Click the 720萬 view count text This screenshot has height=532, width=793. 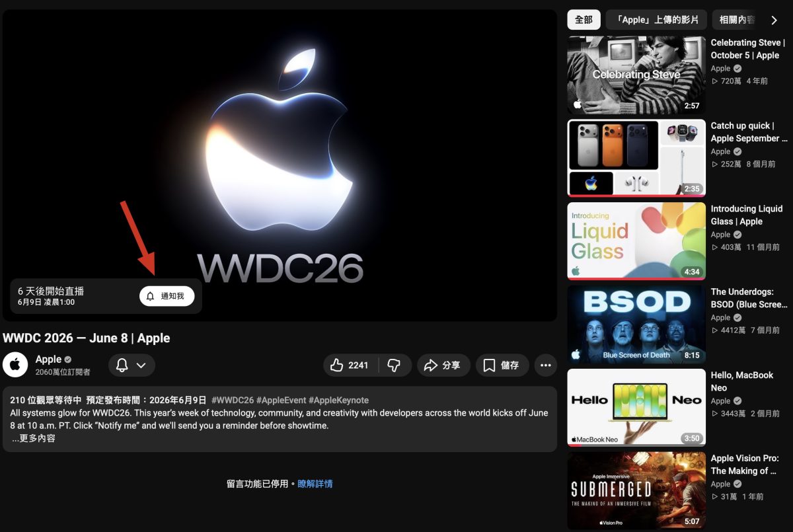(x=731, y=81)
